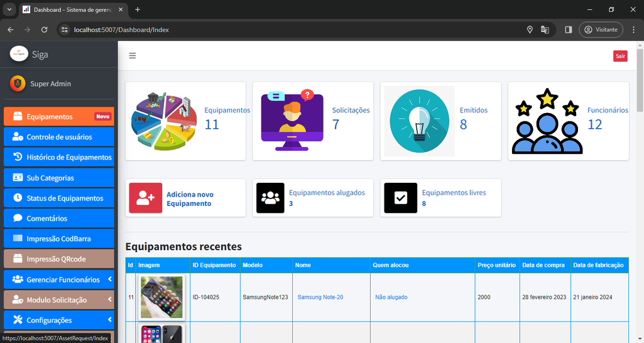Viewport: 644px width, 343px height.
Task: Click the lightbulb Emitidos icon
Action: pos(419,121)
